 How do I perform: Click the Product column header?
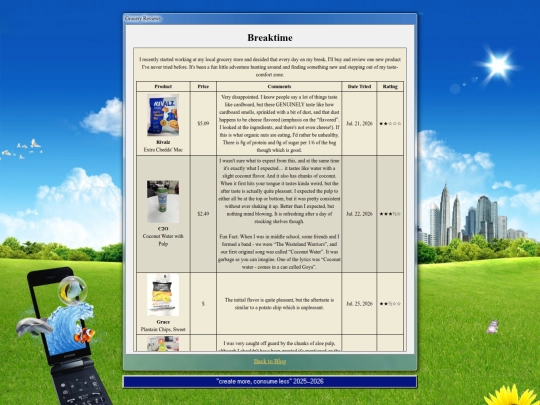[163, 86]
